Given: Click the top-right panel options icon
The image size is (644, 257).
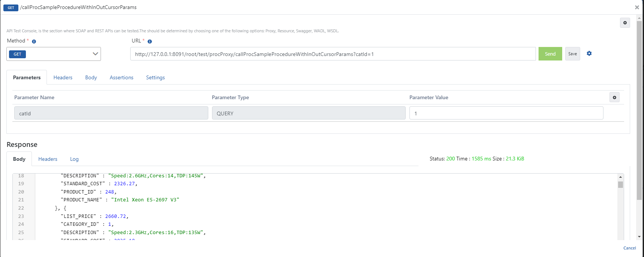Looking at the screenshot, I should point(625,23).
